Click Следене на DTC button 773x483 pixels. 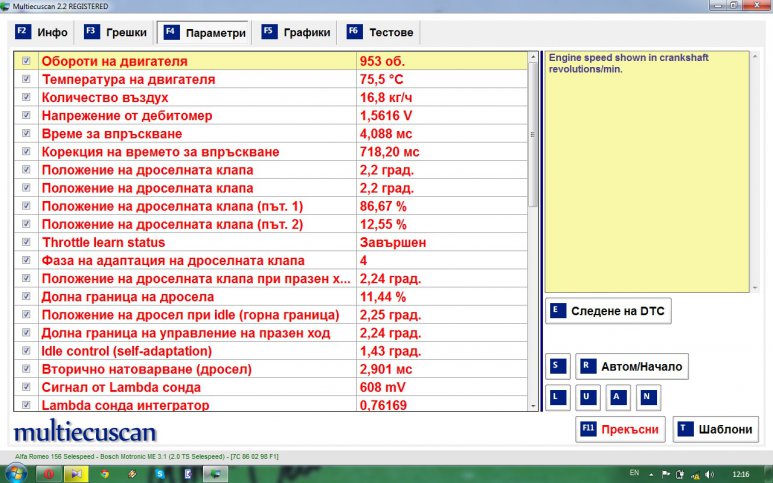(607, 311)
